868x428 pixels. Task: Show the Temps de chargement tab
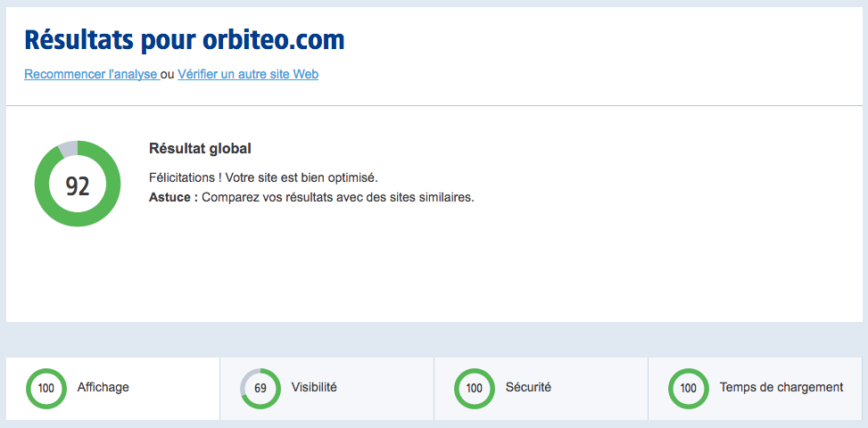(755, 388)
